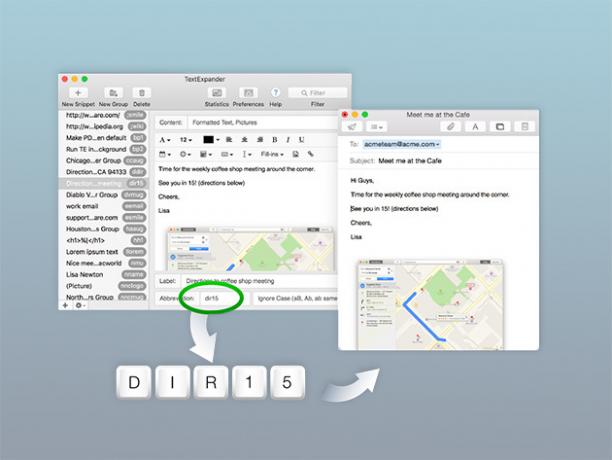Open the cursor position macro dropdown
The width and height of the screenshot is (612, 460).
(247, 154)
